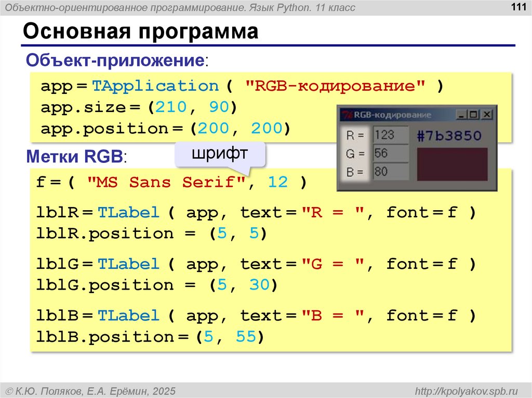Click the #7b3850 hex color code label

(449, 135)
